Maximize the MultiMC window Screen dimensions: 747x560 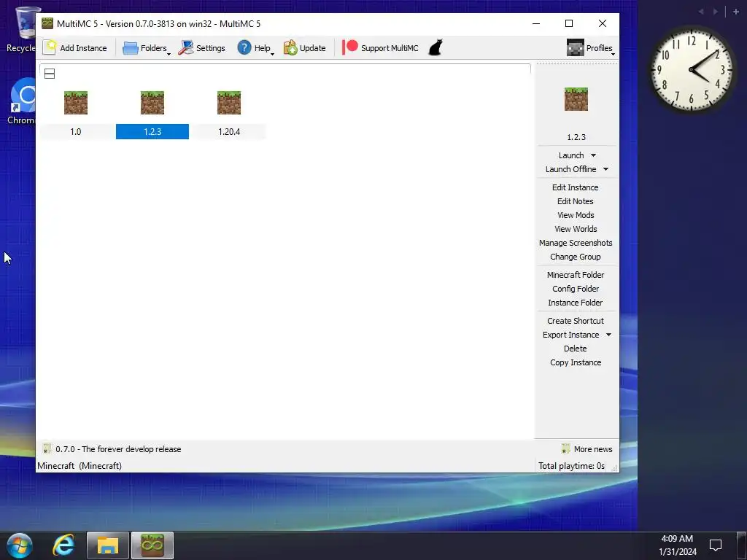click(569, 23)
